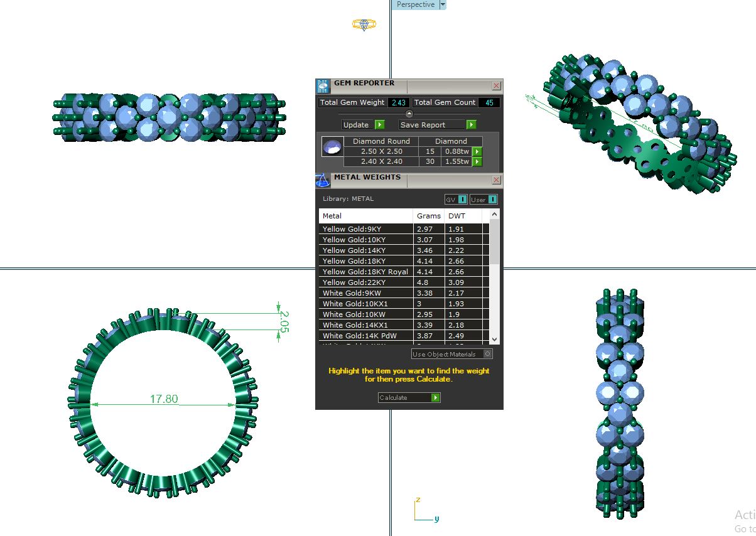Click the Metal column header

(x=365, y=216)
